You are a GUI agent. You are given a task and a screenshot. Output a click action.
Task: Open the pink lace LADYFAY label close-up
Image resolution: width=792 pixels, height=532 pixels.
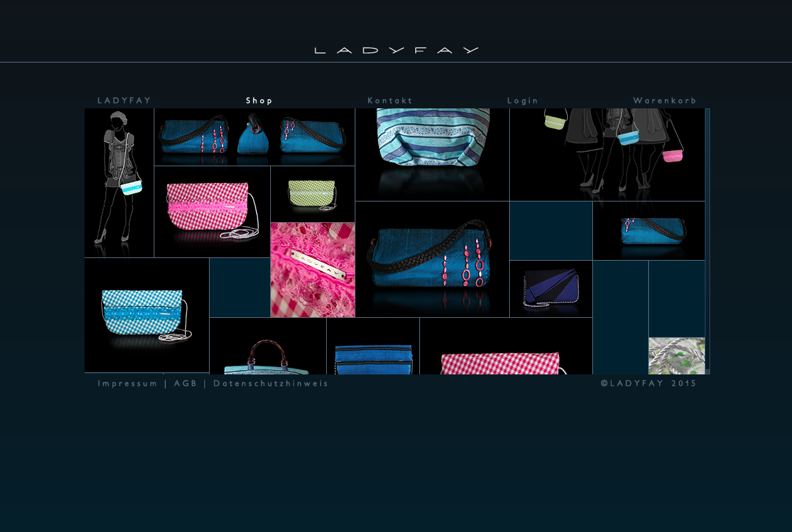[313, 270]
